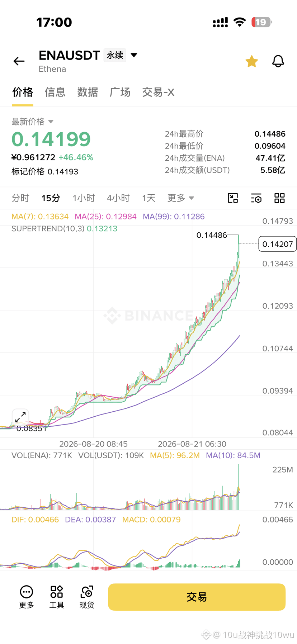Viewport: 297px width, 644px height.
Task: Tap the 2026-08-21 06:30 time axis label
Action: [192, 444]
